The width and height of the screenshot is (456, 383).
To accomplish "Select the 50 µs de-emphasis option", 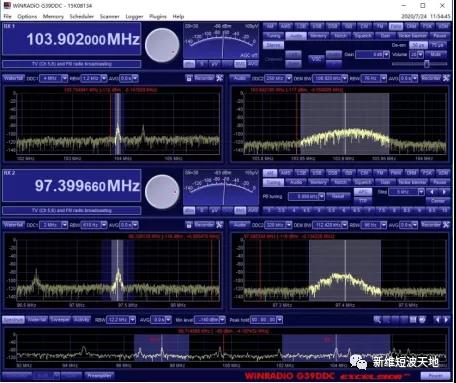I will pos(418,45).
